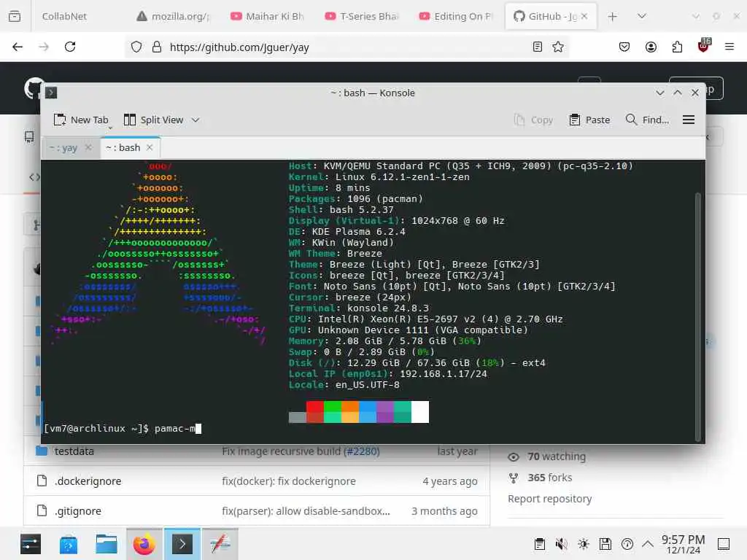Open feather-pen app in taskbar
747x560 pixels.
point(220,544)
